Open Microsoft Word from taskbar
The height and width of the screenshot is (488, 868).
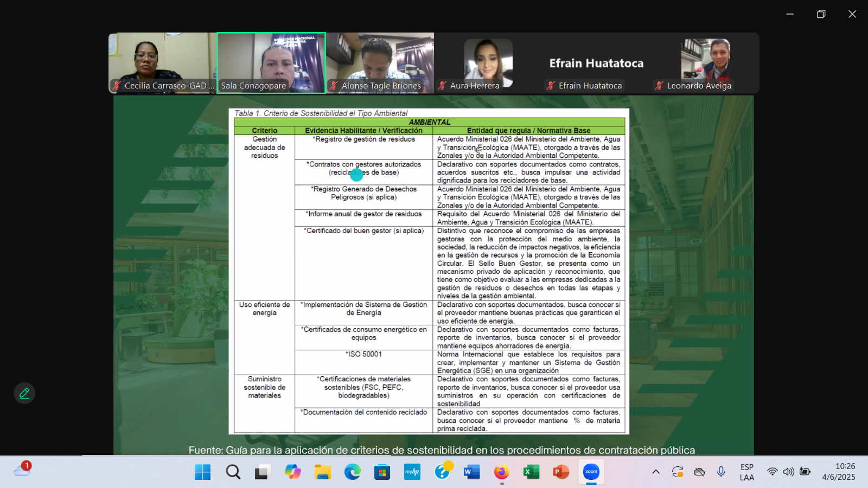point(471,472)
